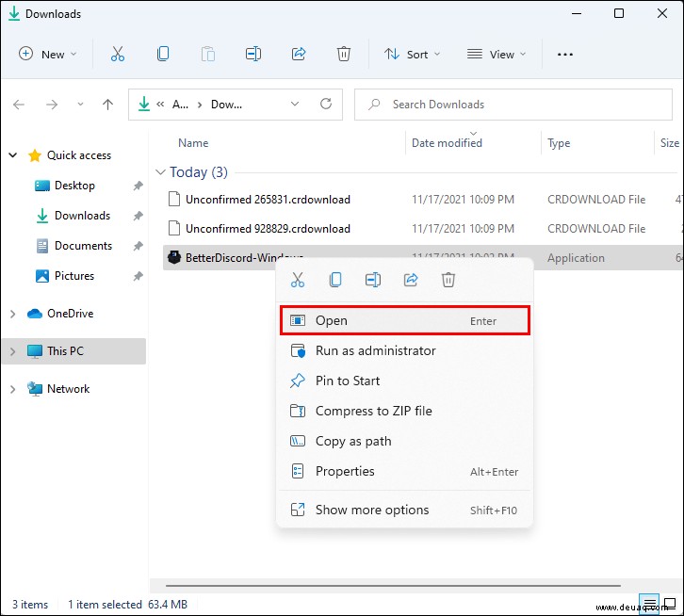This screenshot has height=616, width=684.
Task: Click the Paste icon in the top toolbar
Action: (x=208, y=54)
